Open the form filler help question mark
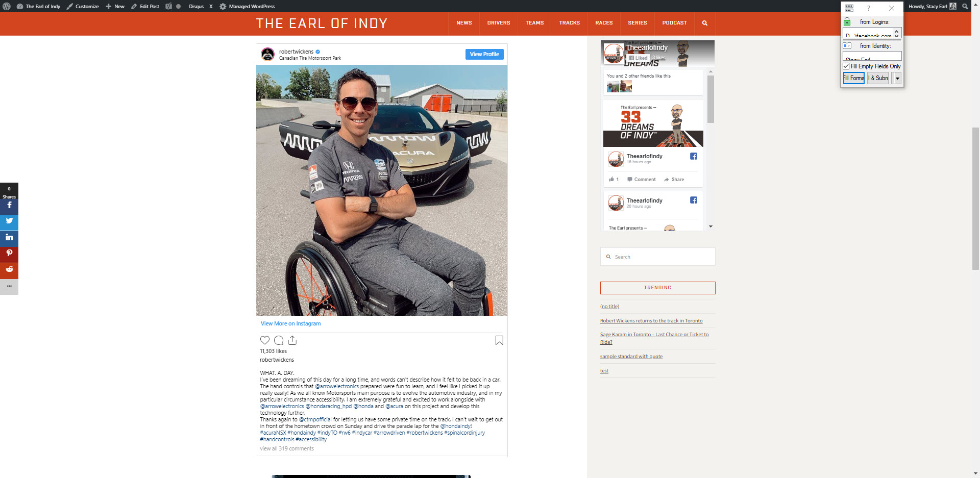 pyautogui.click(x=868, y=8)
